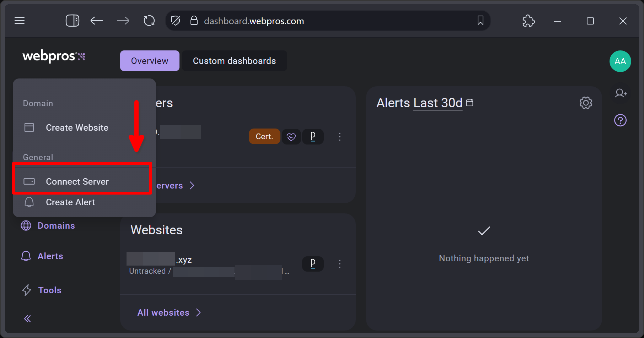Click the .xyz website name
This screenshot has height=338, width=644.
click(x=159, y=260)
